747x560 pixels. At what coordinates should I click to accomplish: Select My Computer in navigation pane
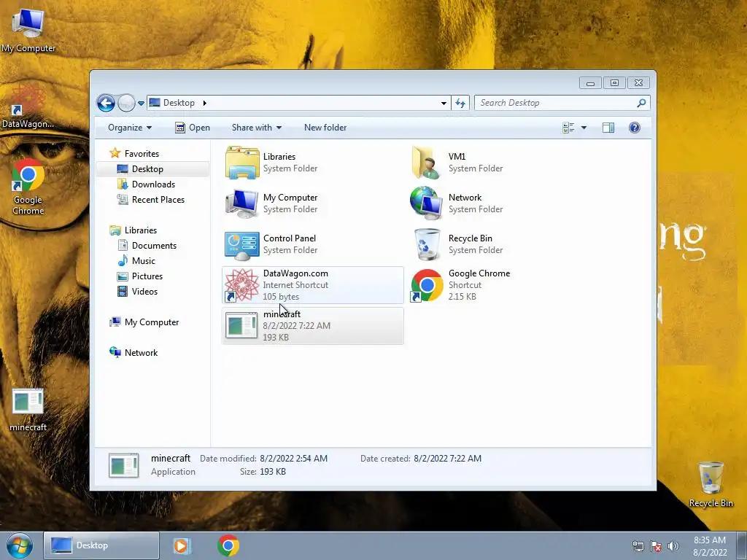[x=152, y=322]
